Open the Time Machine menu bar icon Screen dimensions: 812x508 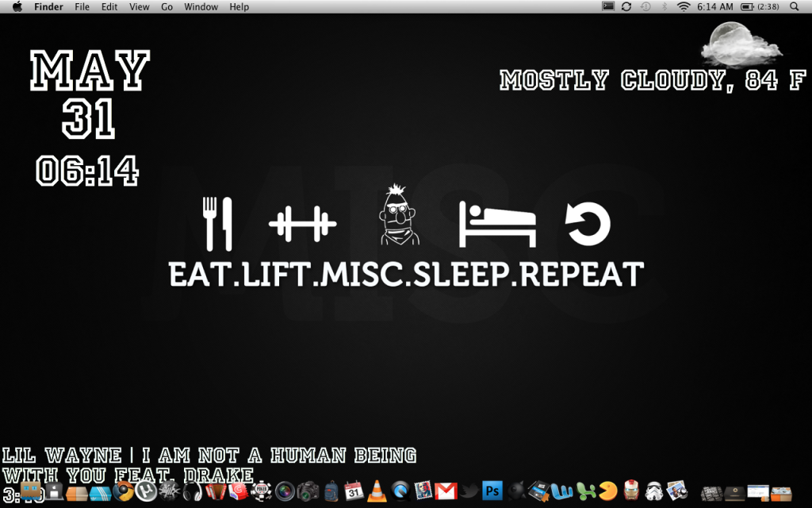645,6
